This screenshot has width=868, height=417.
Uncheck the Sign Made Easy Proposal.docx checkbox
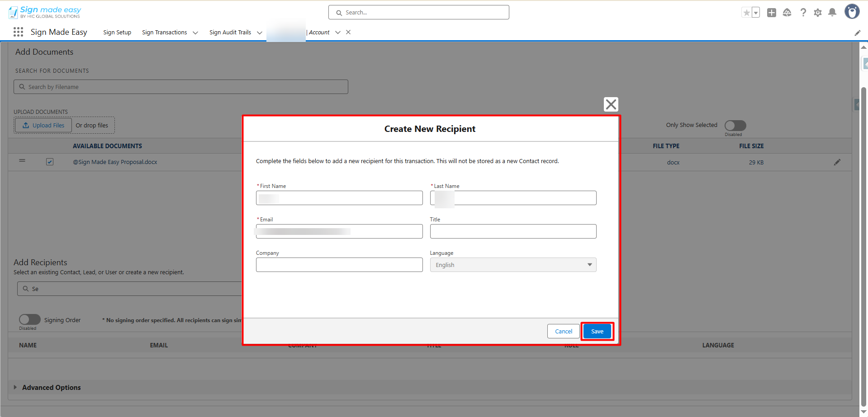coord(50,162)
